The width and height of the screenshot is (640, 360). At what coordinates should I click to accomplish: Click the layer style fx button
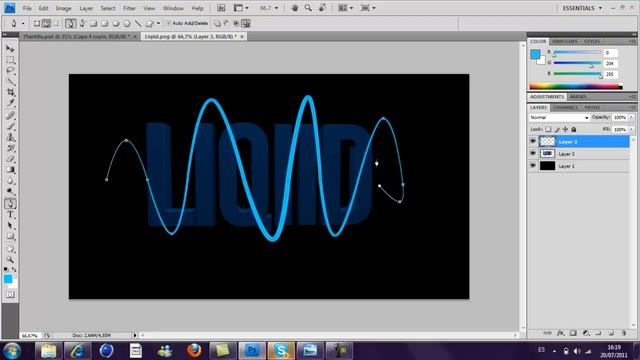tap(560, 333)
